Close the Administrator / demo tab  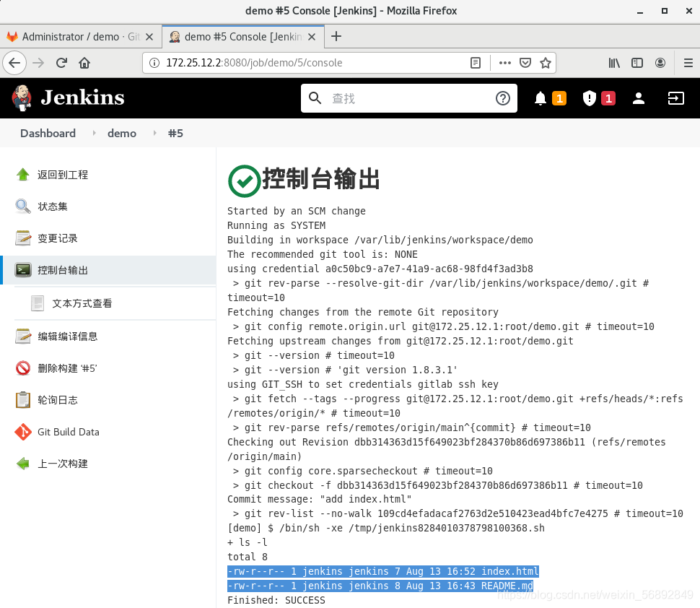pos(149,37)
